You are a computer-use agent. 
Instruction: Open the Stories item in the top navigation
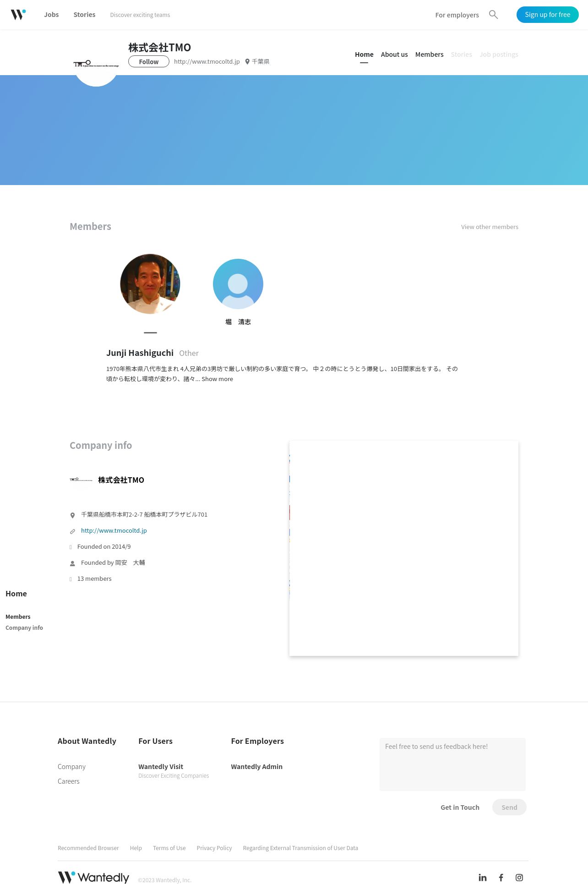click(x=84, y=15)
